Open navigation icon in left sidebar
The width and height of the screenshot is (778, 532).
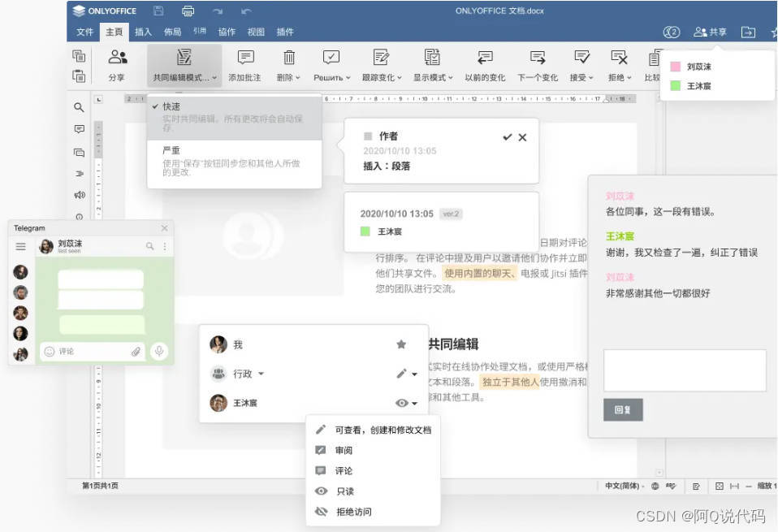pos(80,173)
